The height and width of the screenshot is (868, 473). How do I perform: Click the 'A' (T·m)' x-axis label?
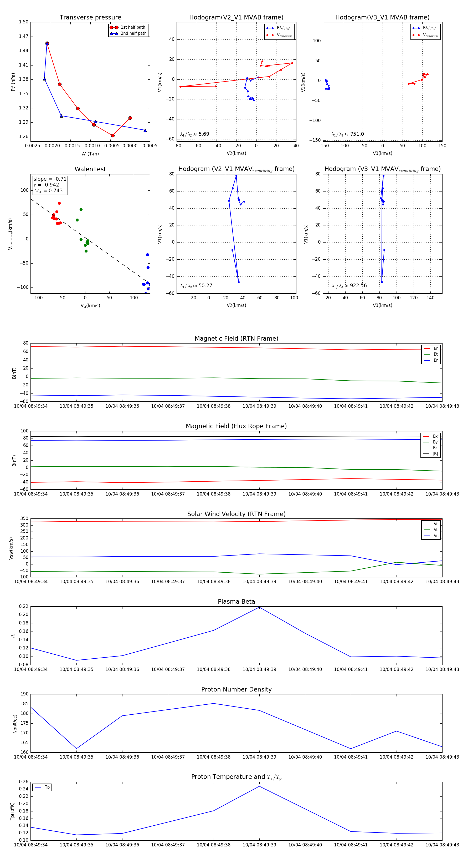tap(90, 154)
